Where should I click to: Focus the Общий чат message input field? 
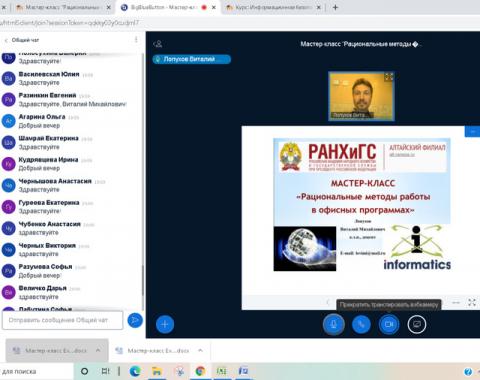click(x=63, y=320)
